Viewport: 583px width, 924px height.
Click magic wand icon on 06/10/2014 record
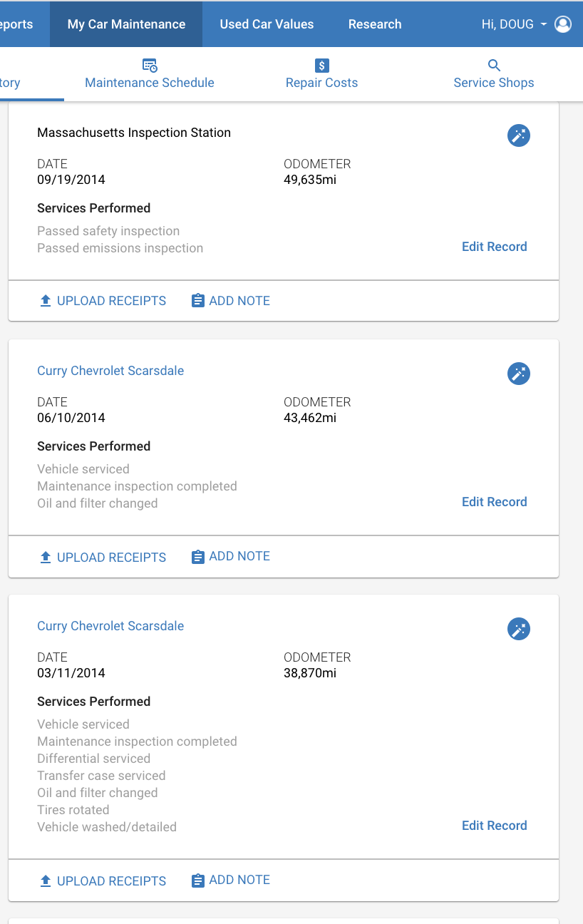point(519,374)
